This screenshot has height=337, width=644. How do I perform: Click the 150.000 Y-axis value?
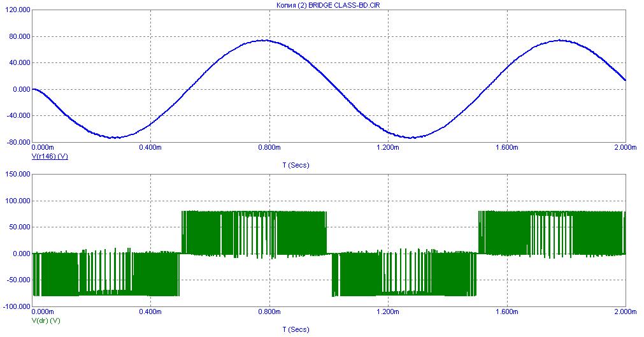coord(18,175)
